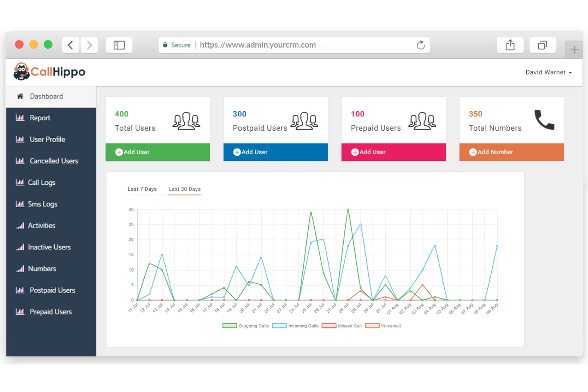Image resolution: width=588 pixels, height=392 pixels.
Task: Click the Activities signal bars icon
Action: [20, 226]
